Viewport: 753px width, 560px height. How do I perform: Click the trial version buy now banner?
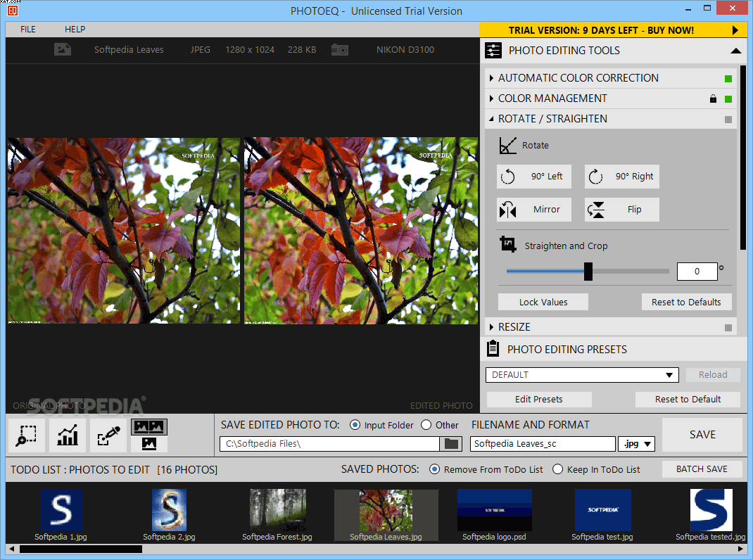[613, 30]
